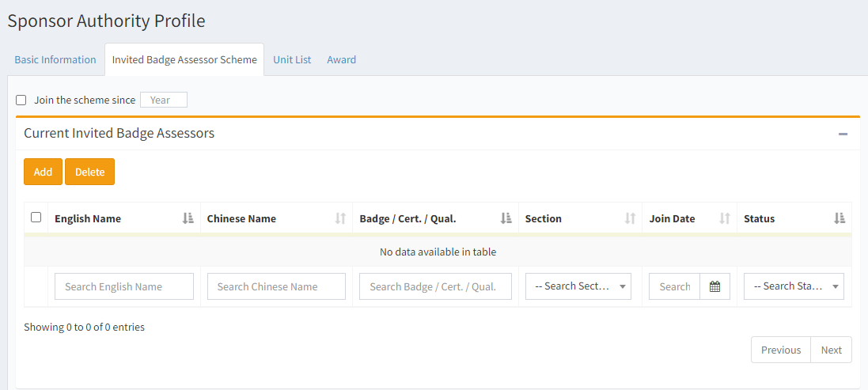Focus the Search English Name field
Screen dimensions: 868x390
pyautogui.click(x=123, y=286)
